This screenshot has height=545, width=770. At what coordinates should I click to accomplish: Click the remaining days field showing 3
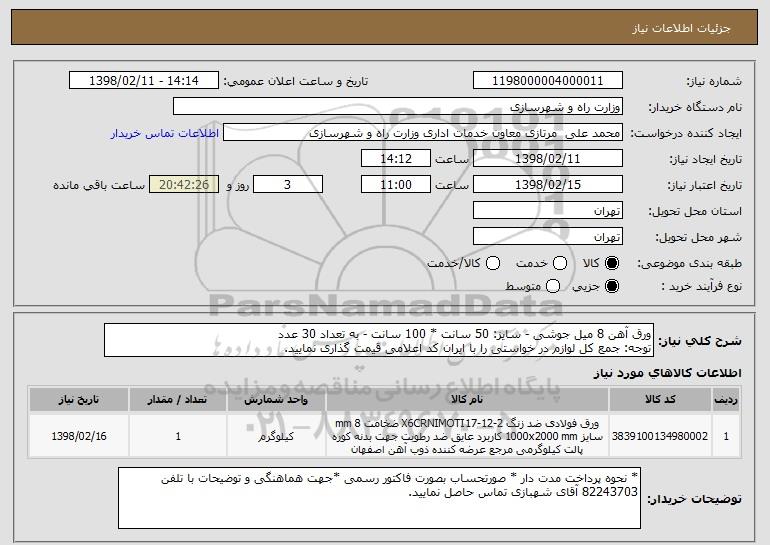tap(288, 185)
